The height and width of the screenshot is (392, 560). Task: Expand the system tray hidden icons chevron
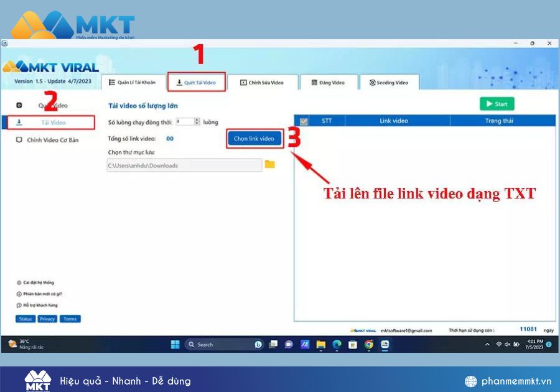click(487, 345)
